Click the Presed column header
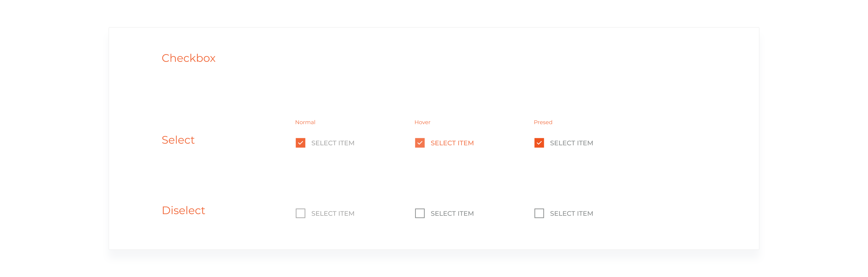 pyautogui.click(x=543, y=122)
